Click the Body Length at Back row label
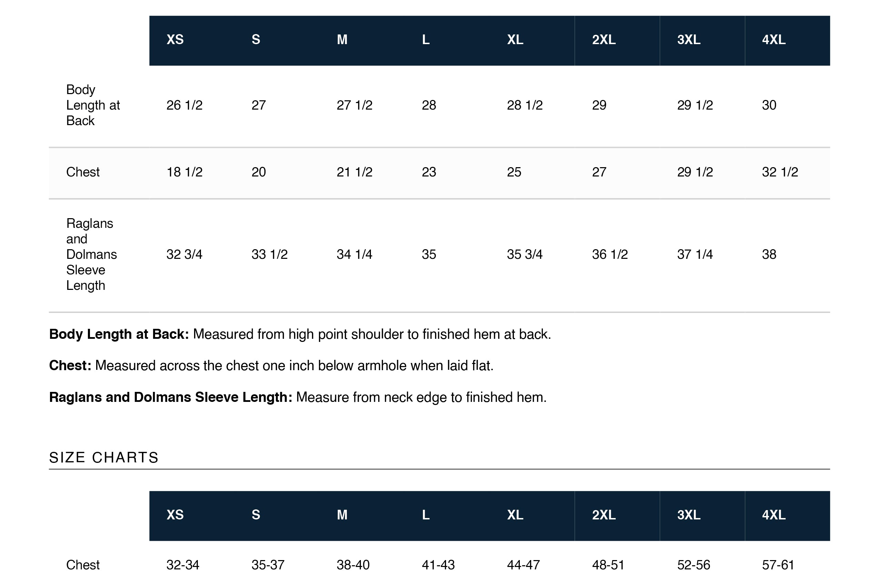879x588 pixels. point(93,105)
